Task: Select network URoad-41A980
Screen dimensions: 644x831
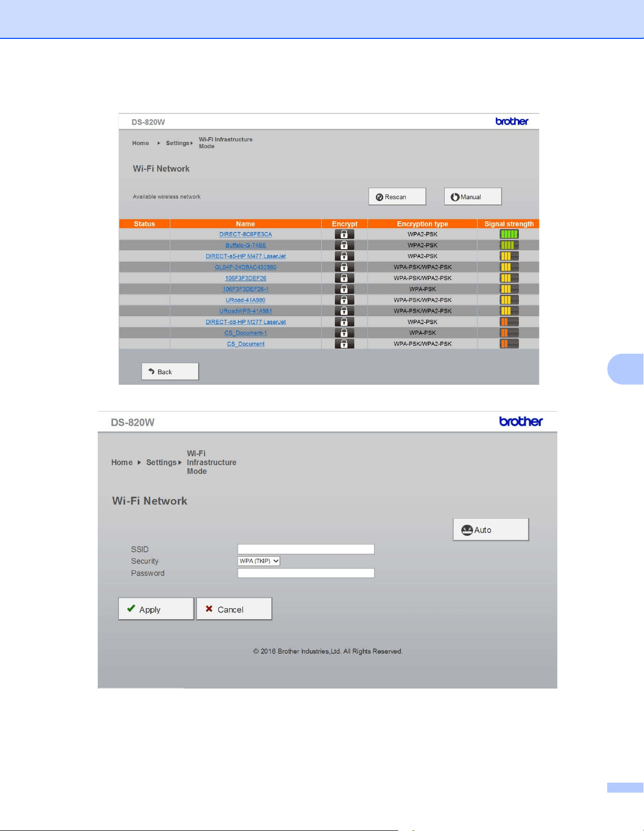Action: [246, 300]
